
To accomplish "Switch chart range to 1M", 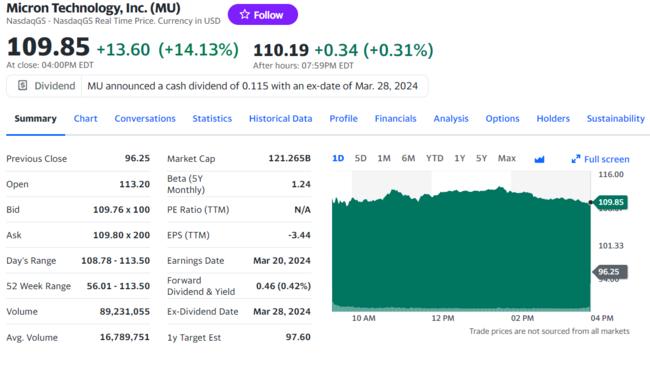I will pyautogui.click(x=384, y=158).
